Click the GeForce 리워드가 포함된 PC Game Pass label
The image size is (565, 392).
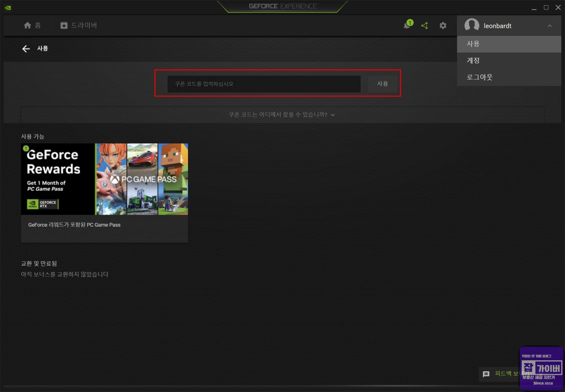[74, 225]
